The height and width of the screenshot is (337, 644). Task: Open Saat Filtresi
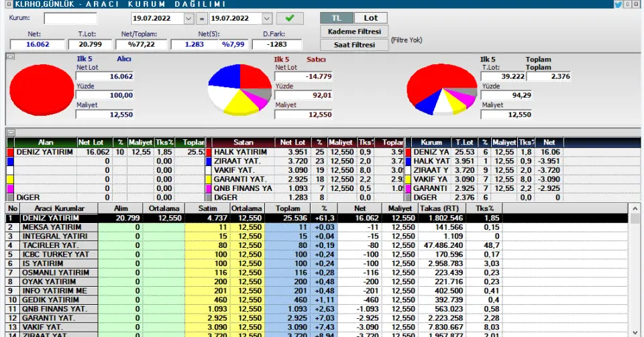pyautogui.click(x=354, y=45)
